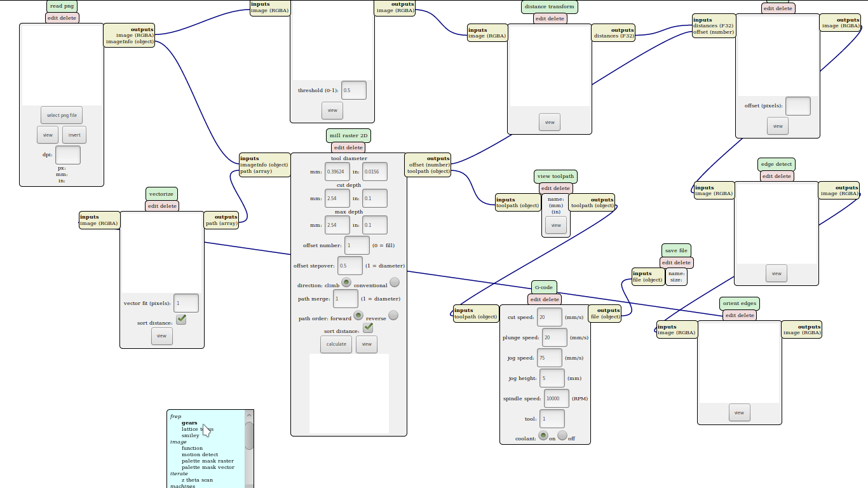Select smiley in the programs menu
This screenshot has height=488, width=868.
[x=191, y=435]
